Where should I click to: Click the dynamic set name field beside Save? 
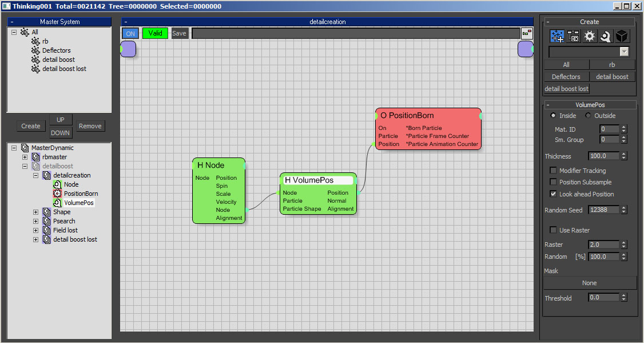click(356, 34)
